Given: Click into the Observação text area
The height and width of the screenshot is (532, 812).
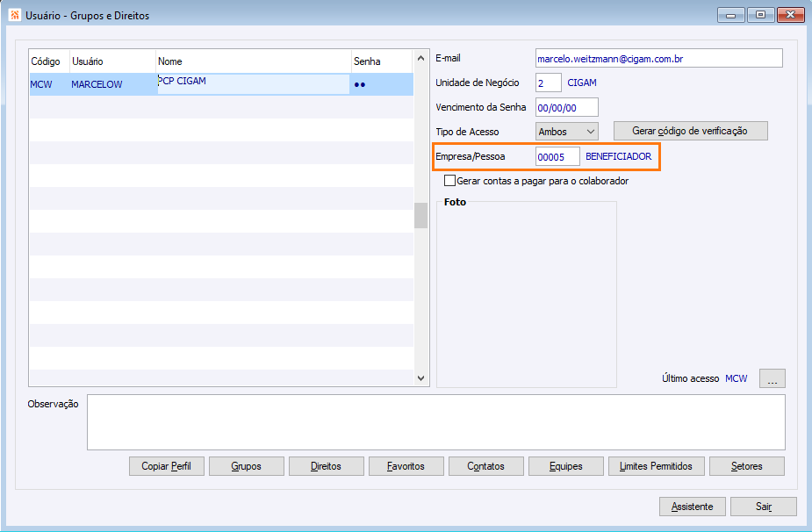Looking at the screenshot, I should tap(436, 422).
